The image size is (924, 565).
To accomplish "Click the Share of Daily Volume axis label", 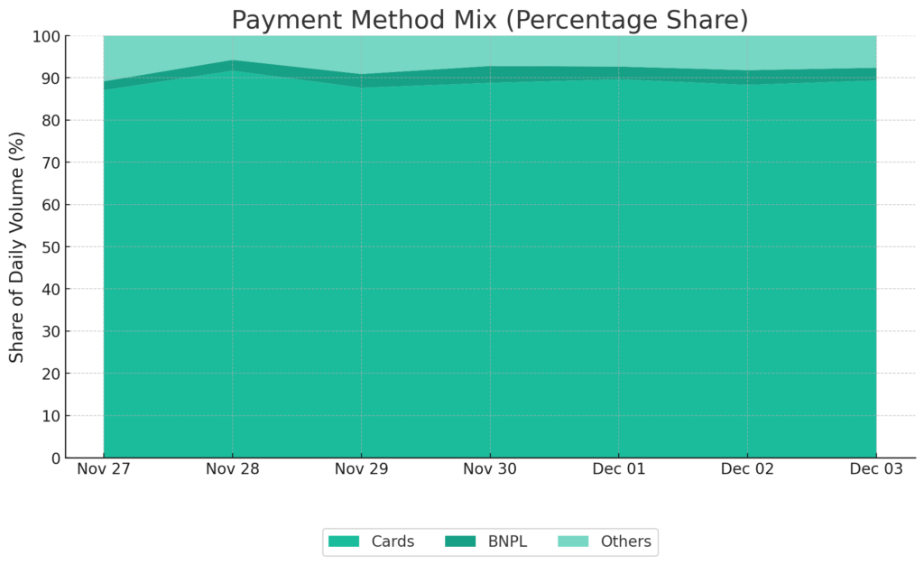I will 17,246.
